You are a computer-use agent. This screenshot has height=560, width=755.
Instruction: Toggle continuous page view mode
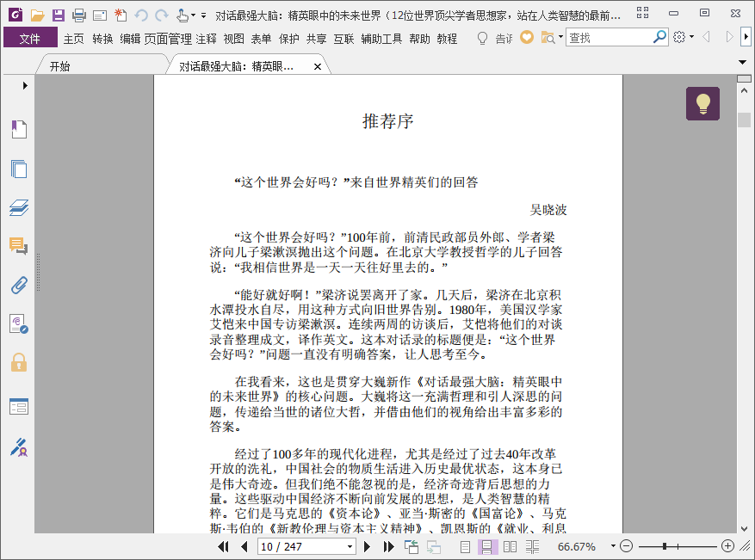pos(486,546)
